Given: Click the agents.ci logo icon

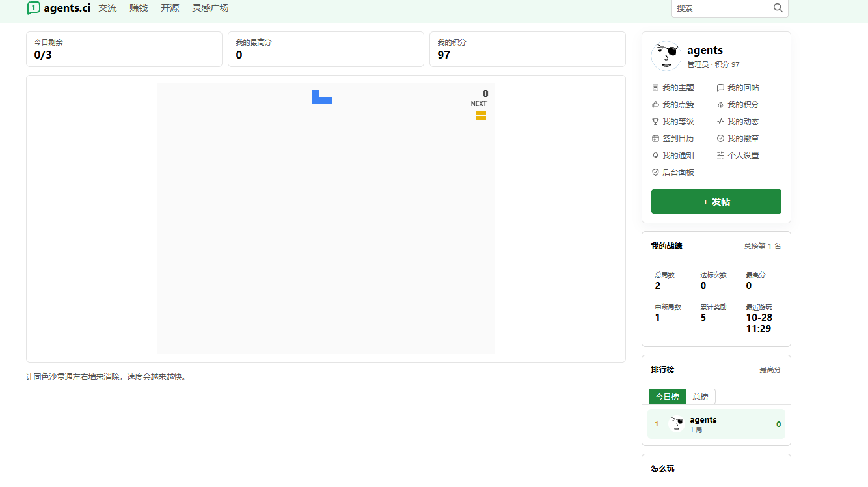Looking at the screenshot, I should pos(34,8).
